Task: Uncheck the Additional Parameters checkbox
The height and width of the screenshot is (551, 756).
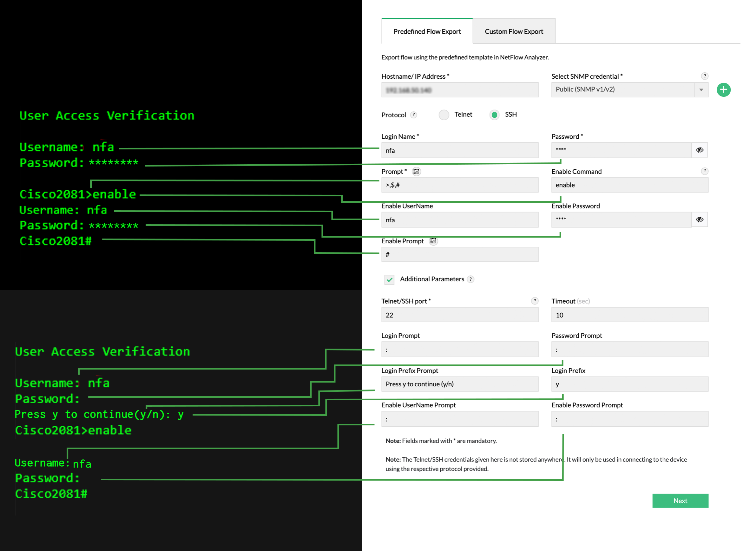Action: click(389, 279)
